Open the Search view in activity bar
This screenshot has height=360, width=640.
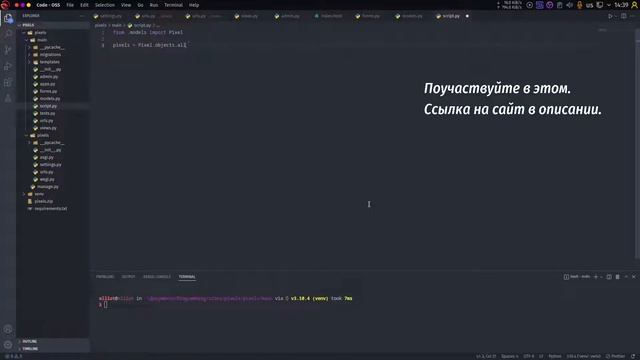click(8, 34)
